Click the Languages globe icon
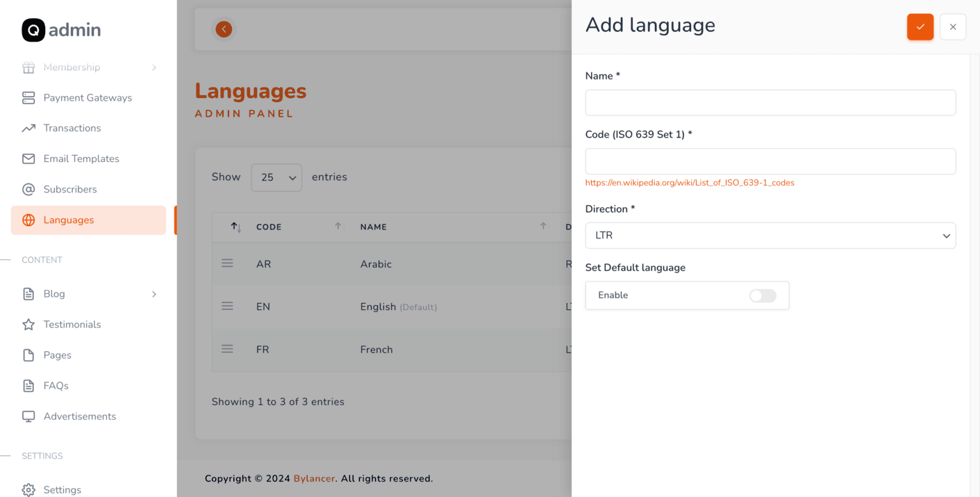 click(x=28, y=220)
